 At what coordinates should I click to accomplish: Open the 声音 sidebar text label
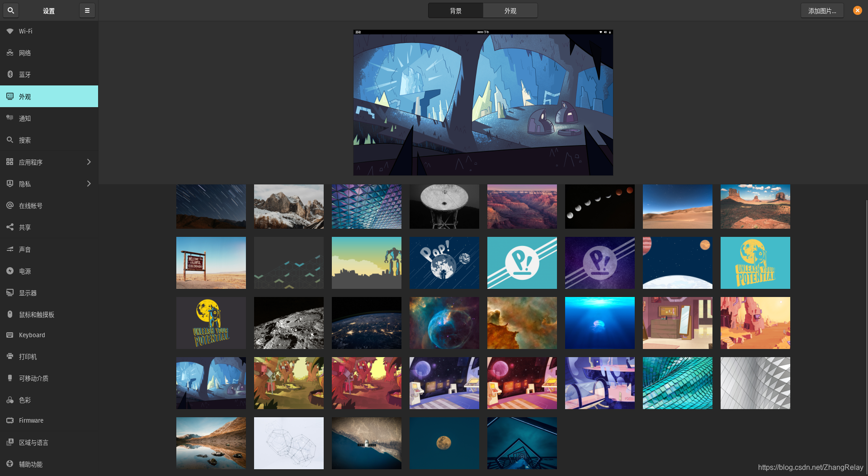pos(25,249)
